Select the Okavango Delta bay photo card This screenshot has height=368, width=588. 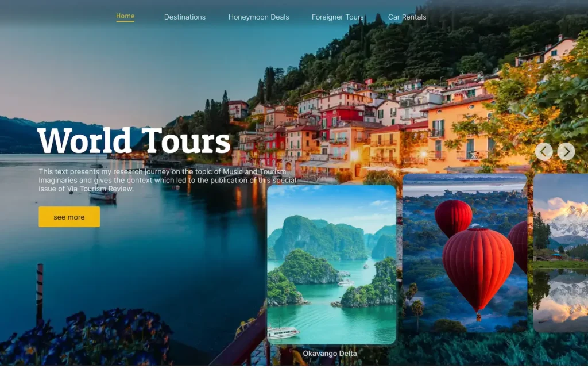tap(331, 264)
